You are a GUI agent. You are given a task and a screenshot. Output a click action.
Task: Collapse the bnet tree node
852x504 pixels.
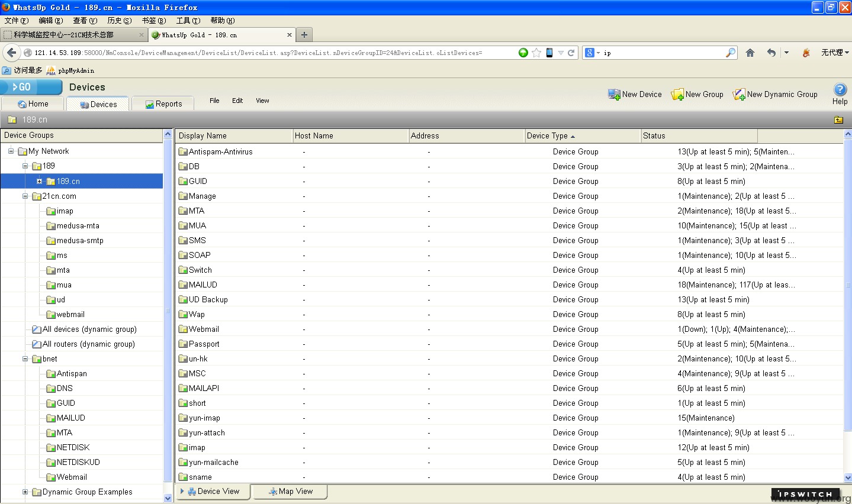[25, 358]
